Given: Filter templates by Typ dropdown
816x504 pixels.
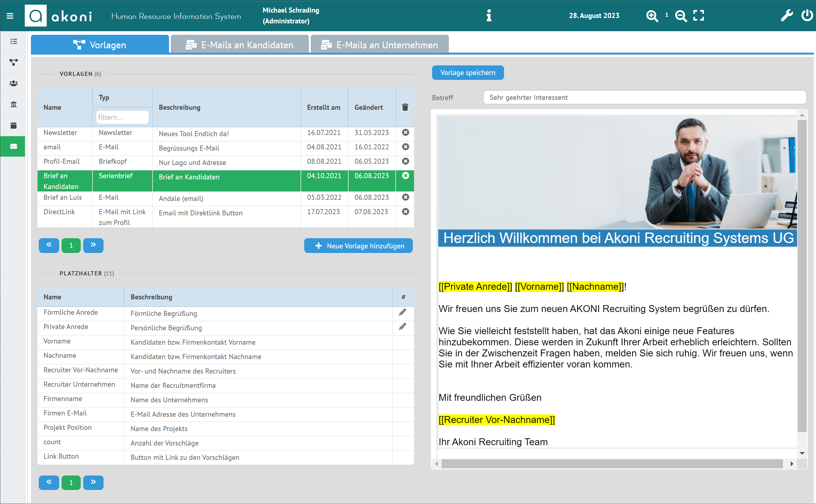Looking at the screenshot, I should point(122,116).
